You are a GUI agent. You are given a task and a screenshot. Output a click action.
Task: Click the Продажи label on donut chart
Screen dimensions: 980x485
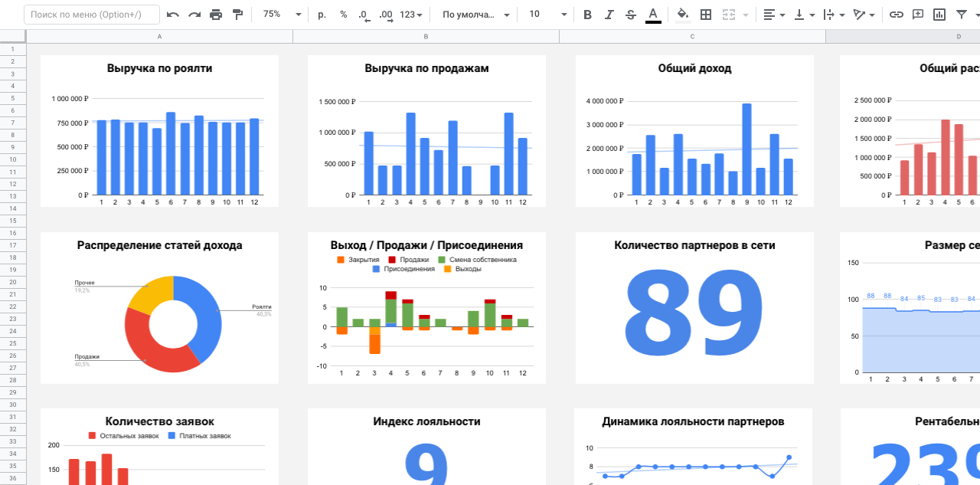pos(87,357)
